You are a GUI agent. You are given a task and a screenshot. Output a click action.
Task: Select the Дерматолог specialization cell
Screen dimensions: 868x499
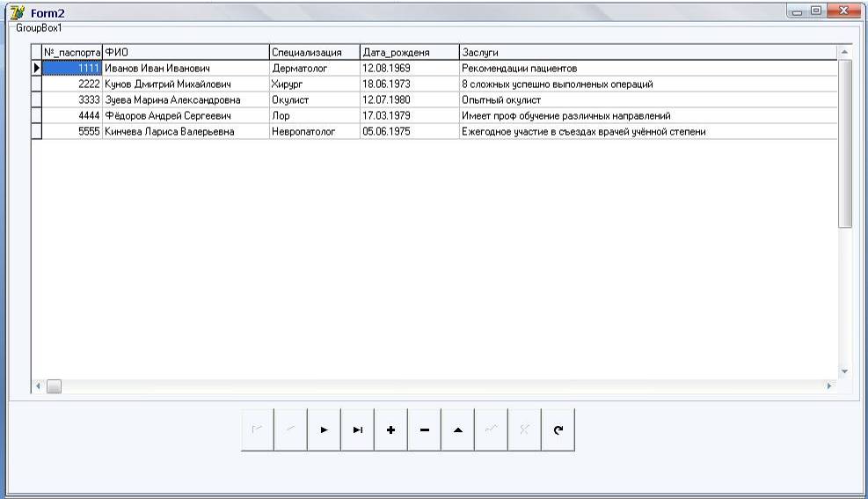[315, 68]
